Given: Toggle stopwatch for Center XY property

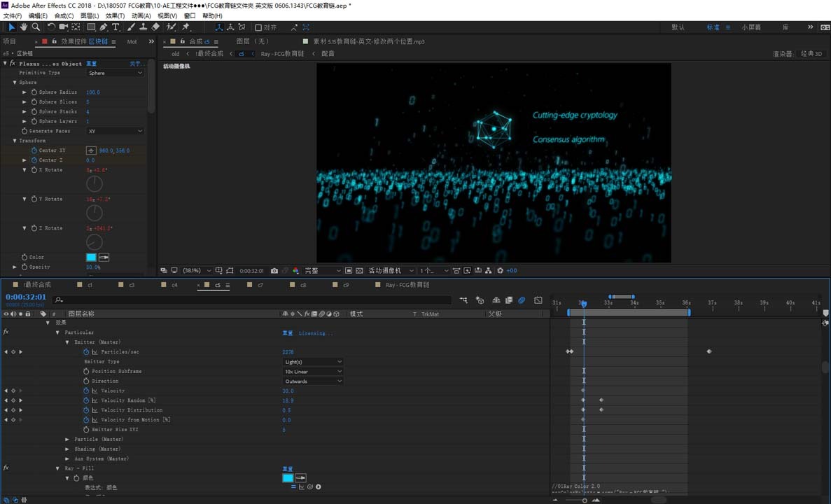Looking at the screenshot, I should [34, 150].
